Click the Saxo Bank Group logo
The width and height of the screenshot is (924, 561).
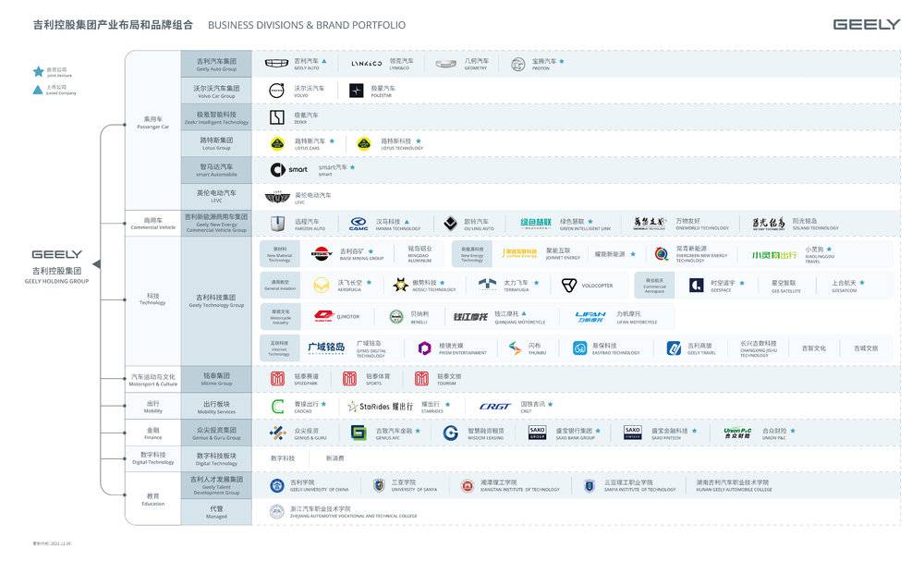(538, 433)
